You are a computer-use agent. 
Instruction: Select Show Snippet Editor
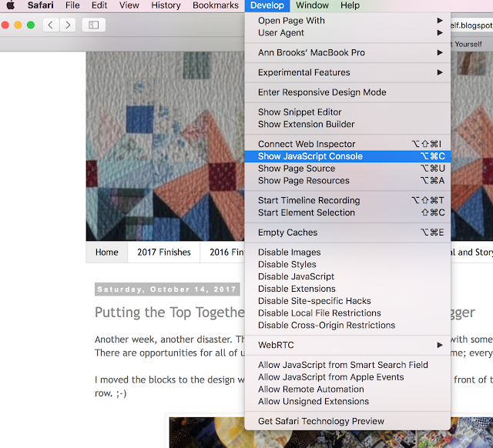coord(347,112)
